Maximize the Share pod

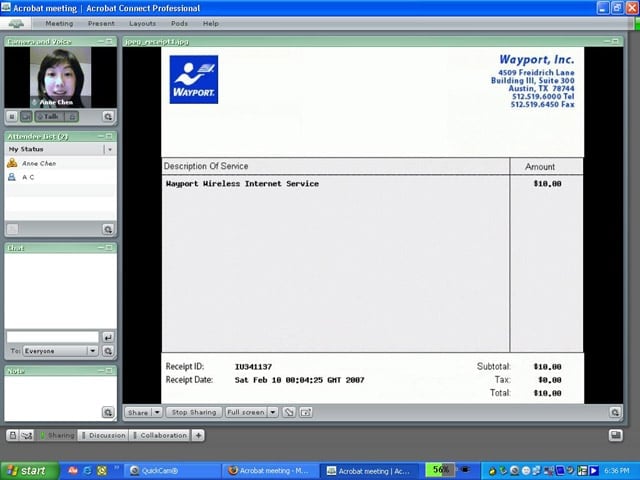[615, 41]
